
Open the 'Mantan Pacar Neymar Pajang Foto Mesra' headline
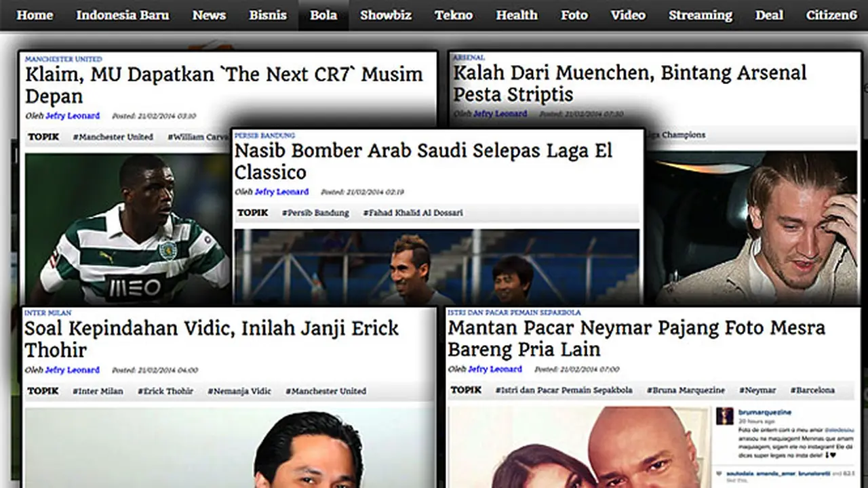[636, 338]
